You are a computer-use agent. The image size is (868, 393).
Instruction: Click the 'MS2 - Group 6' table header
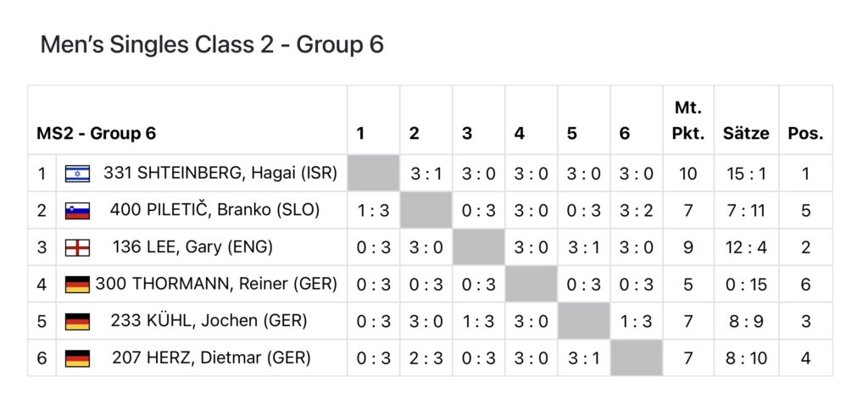pos(96,134)
